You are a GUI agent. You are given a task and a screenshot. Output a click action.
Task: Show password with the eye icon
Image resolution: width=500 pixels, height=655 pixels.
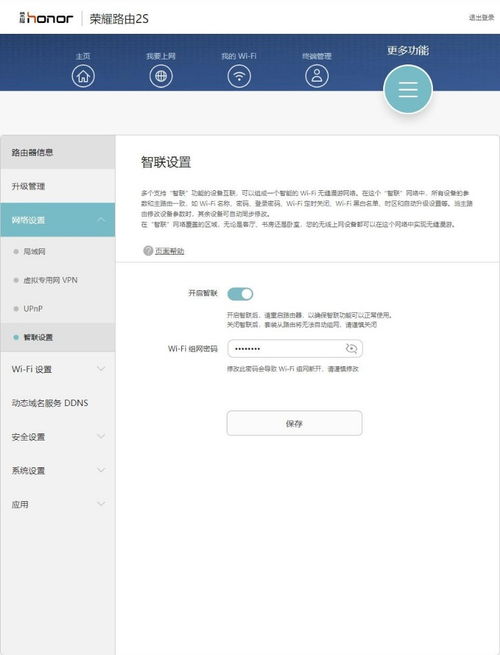351,348
